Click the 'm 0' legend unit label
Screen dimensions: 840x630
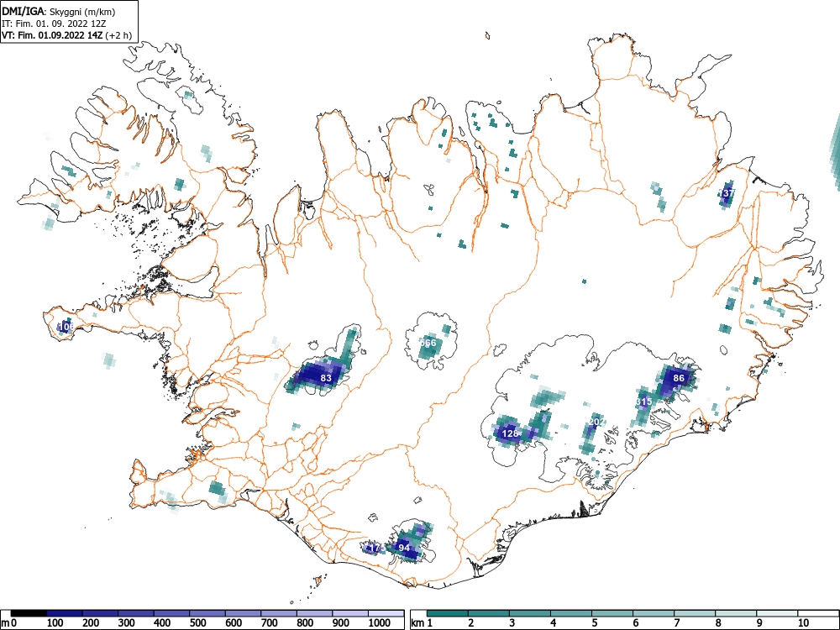pos(9,623)
